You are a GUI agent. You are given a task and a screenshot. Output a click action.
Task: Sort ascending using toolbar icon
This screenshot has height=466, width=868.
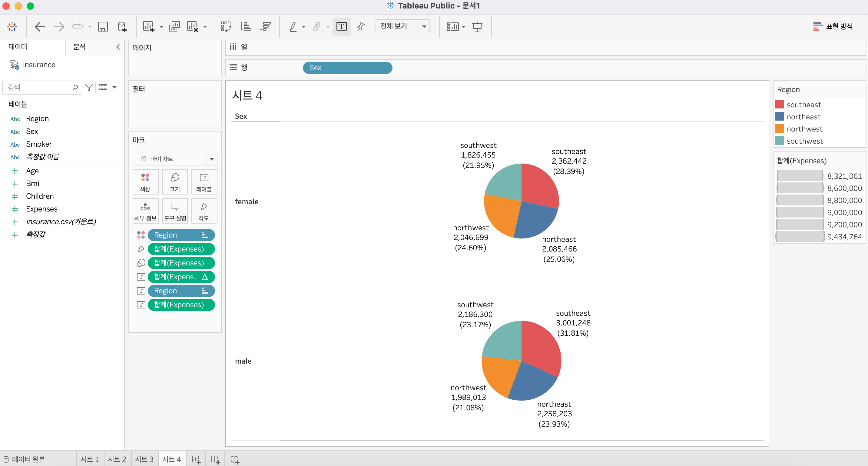[246, 26]
